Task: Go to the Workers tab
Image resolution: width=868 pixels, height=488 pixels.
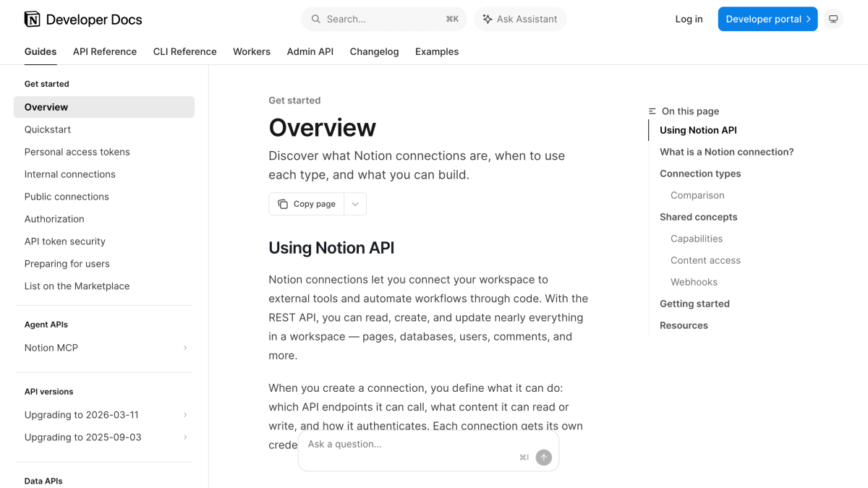Action: (x=252, y=51)
